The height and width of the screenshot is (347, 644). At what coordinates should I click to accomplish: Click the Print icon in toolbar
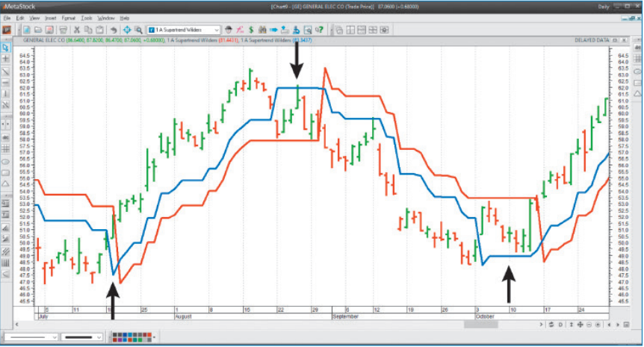[x=62, y=30]
